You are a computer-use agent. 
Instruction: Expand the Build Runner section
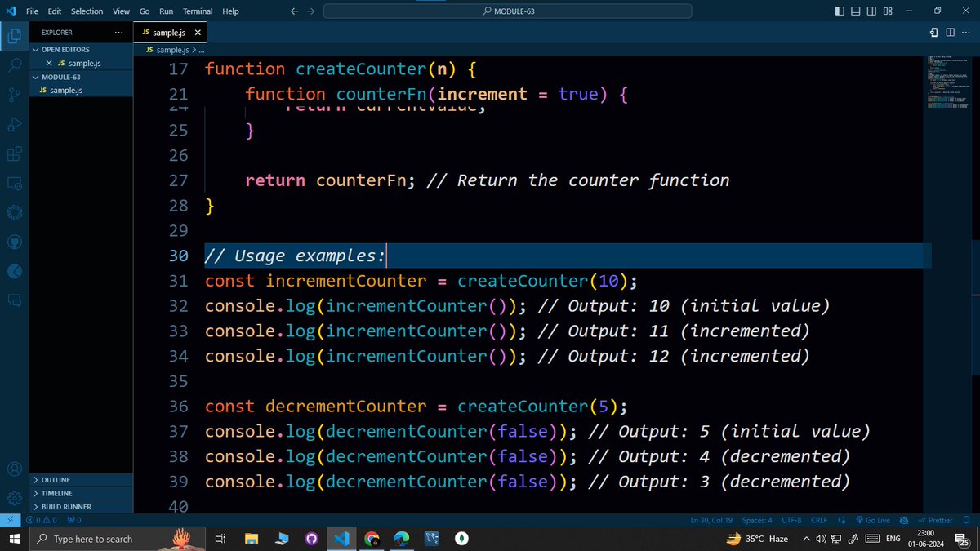[82, 507]
